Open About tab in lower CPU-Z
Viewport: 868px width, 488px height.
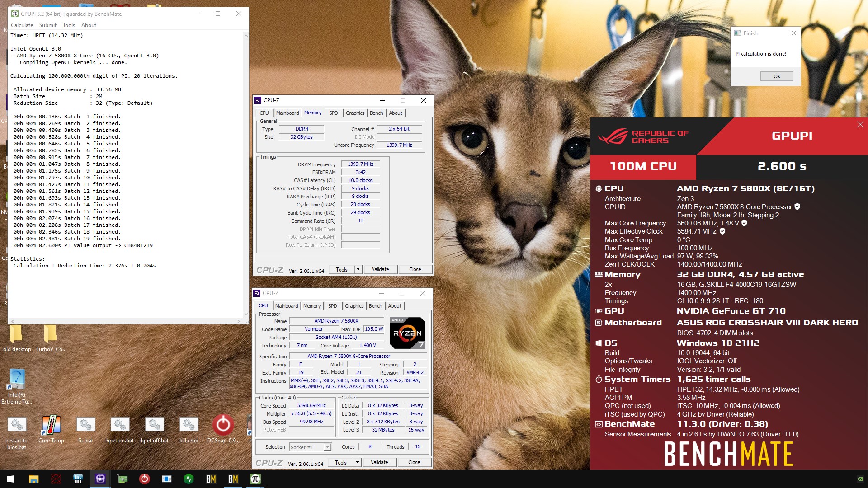click(x=395, y=306)
